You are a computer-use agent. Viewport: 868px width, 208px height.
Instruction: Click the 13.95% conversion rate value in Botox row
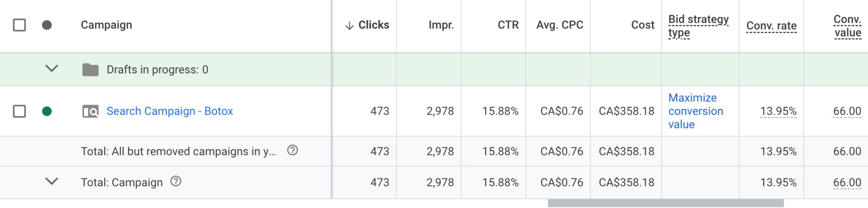point(778,111)
